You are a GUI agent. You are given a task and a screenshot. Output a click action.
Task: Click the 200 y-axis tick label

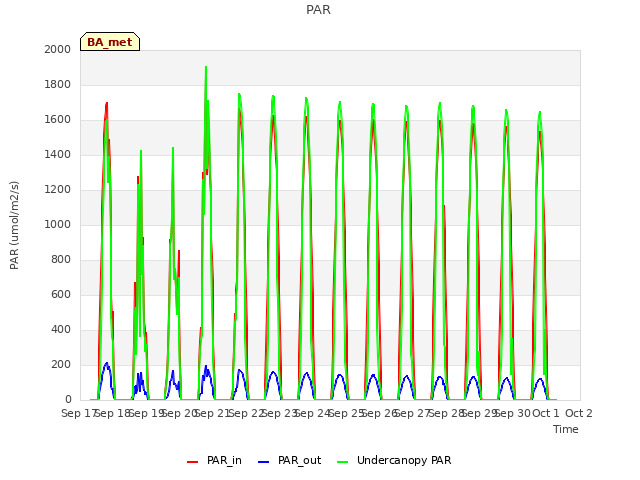(61, 364)
